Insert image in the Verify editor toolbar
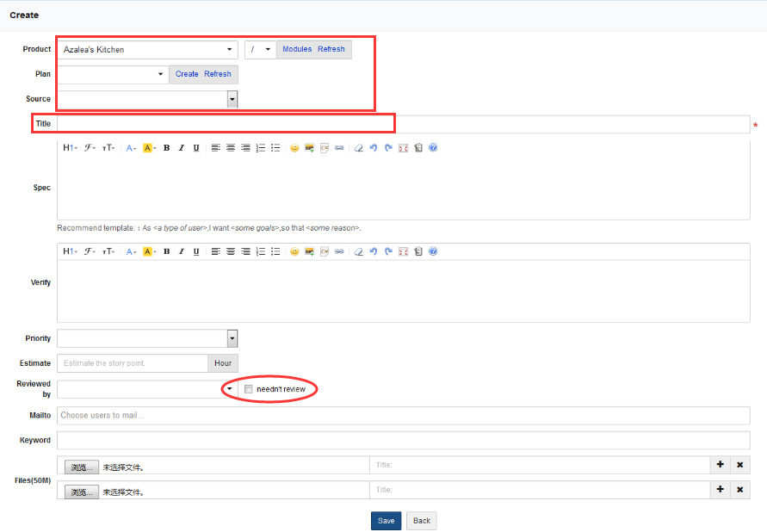Screen dimensions: 767x532 pyautogui.click(x=309, y=251)
